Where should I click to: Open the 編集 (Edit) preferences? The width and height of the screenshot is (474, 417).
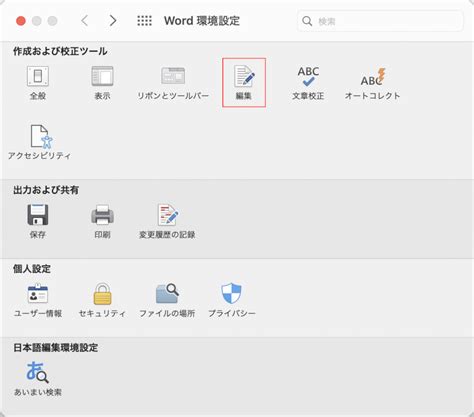244,82
